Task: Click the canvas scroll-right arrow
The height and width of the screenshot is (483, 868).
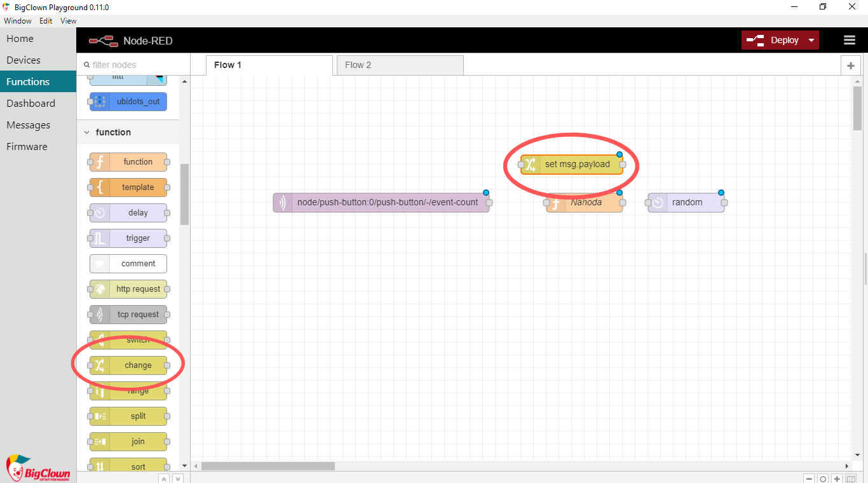Action: pyautogui.click(x=846, y=466)
